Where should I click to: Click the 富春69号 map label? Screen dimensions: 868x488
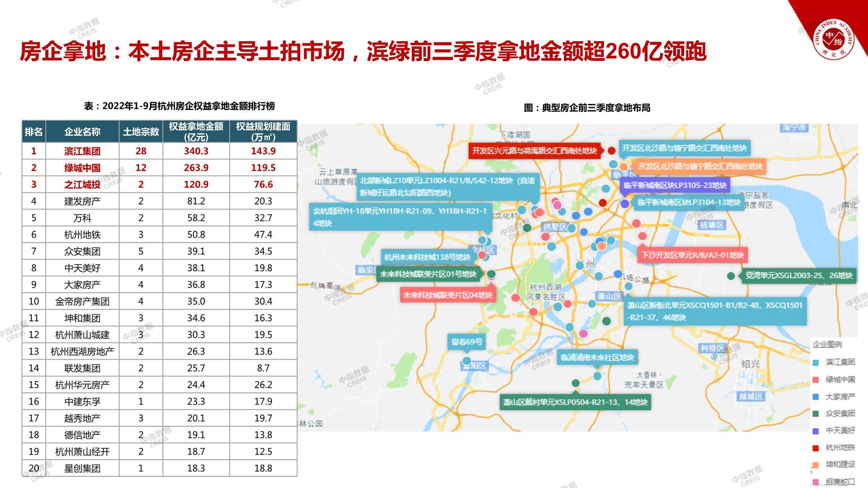coord(467,342)
